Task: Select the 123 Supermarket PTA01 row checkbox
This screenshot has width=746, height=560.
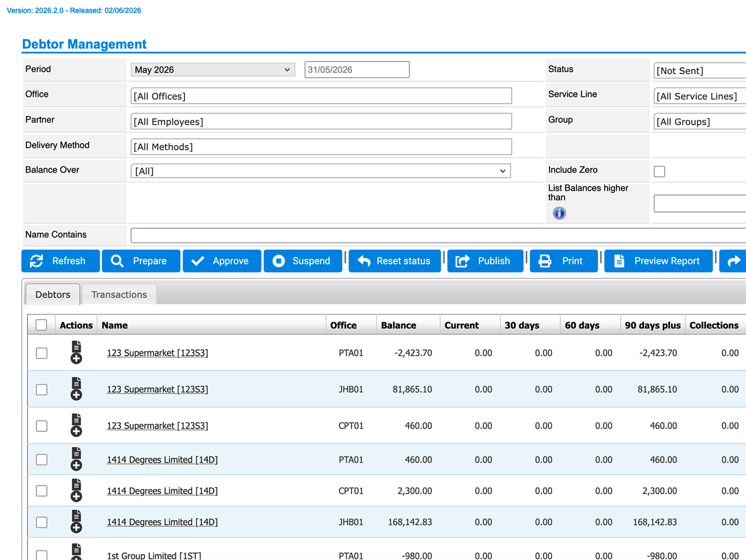Action: tap(41, 353)
